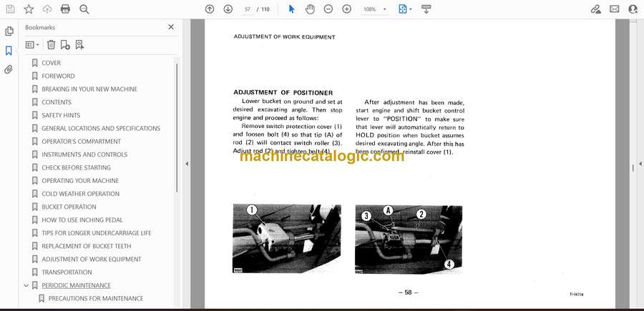Open the COVER bookmark
The height and width of the screenshot is (311, 644).
click(x=51, y=63)
